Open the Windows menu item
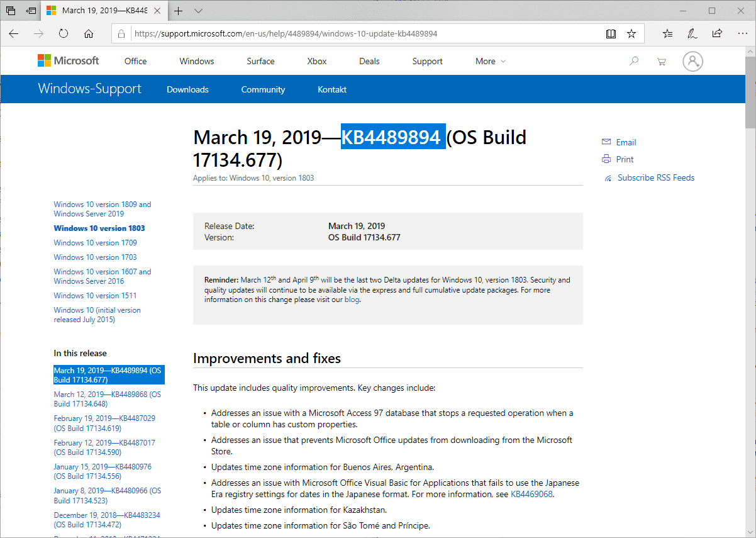The image size is (756, 538). [197, 61]
